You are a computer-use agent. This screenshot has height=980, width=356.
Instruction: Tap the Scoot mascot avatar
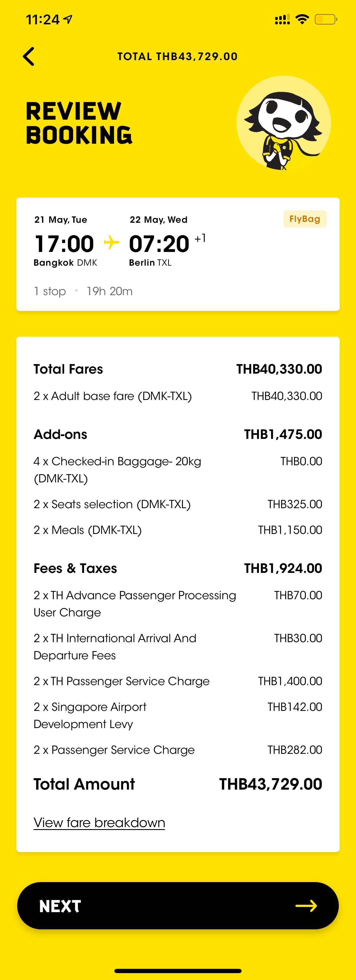pyautogui.click(x=284, y=123)
